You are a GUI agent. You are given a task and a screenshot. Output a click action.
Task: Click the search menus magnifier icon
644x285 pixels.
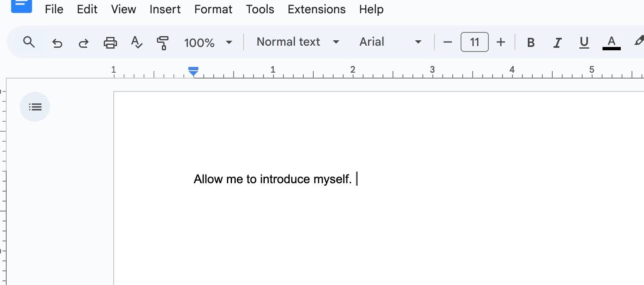29,42
